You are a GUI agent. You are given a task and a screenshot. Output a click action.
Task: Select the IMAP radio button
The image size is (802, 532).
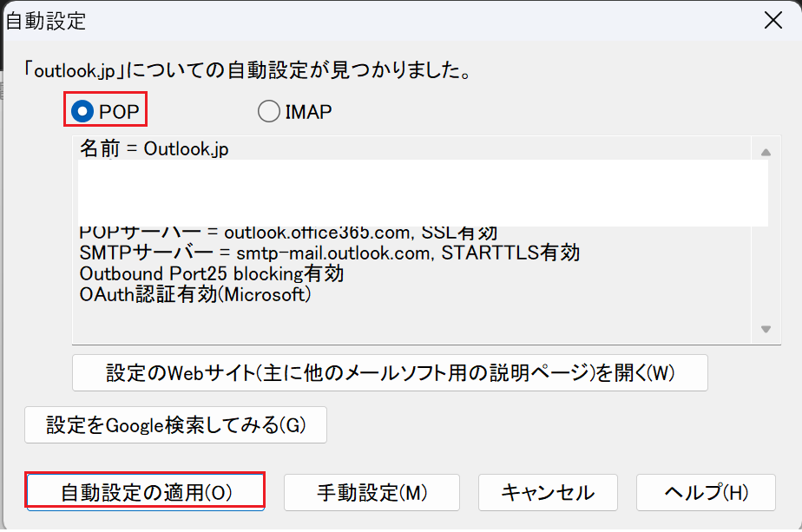tap(269, 111)
